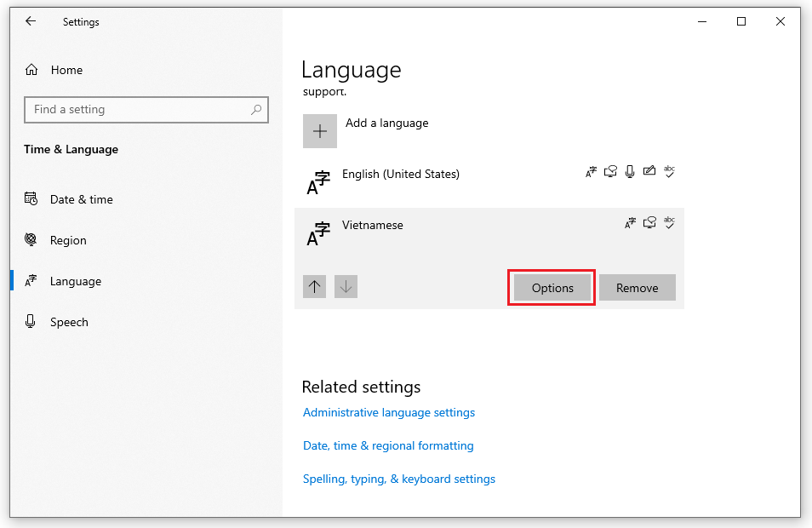Open Date, time & regional formatting

(x=388, y=445)
